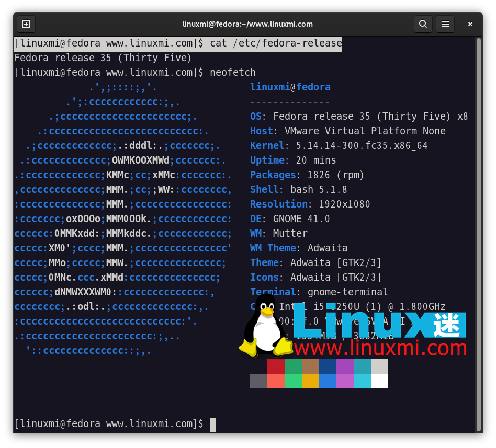Click the neofetch command text
This screenshot has height=448, width=496.
pyautogui.click(x=233, y=72)
